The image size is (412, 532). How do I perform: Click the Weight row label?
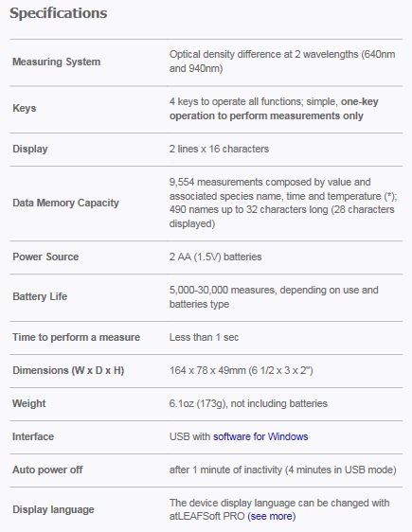coord(28,403)
